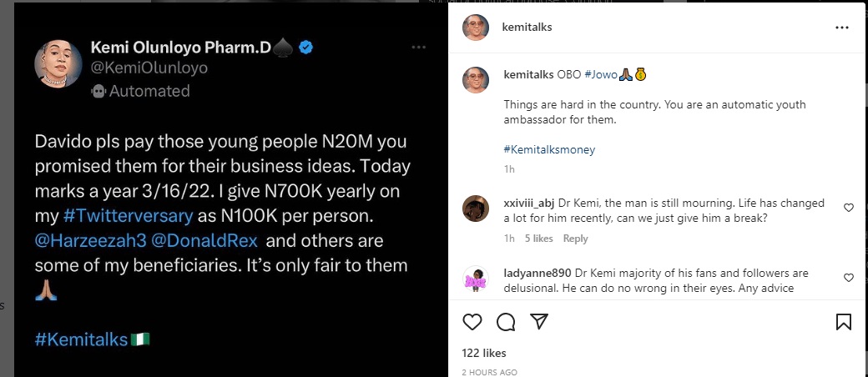The image size is (868, 377).
Task: Like xxiviii_abj's comment
Action: point(849,208)
